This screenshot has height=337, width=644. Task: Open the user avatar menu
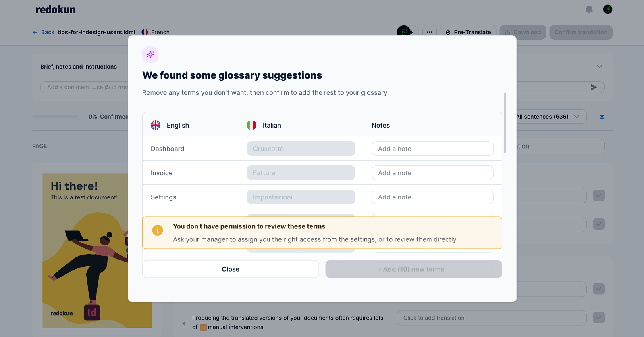click(x=608, y=9)
